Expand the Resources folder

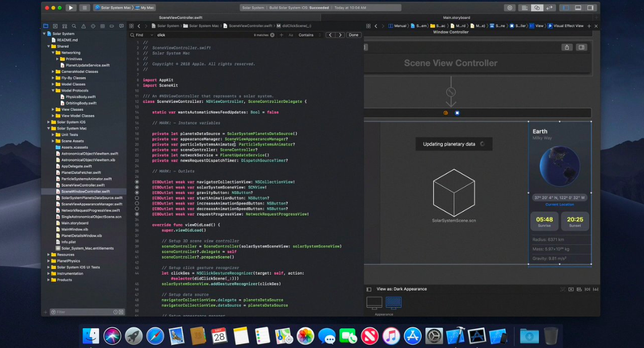(48, 255)
